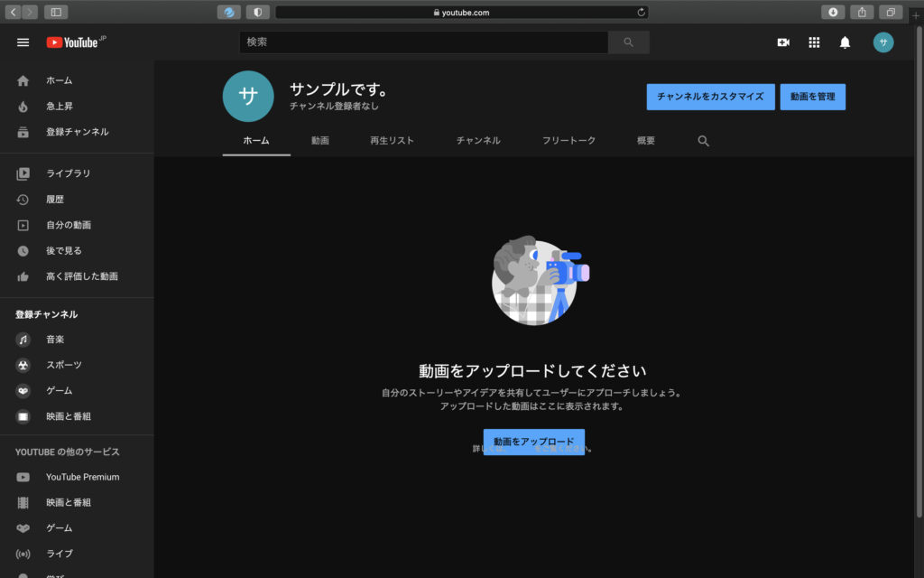
Task: Open ゲーム under YouTube の他のサービス
Action: [x=77, y=528]
